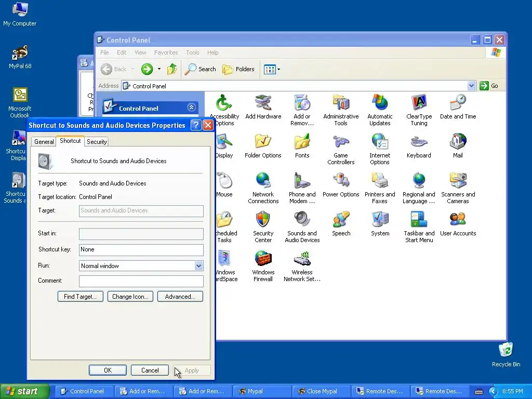Open Scanners and Cameras icon
The width and height of the screenshot is (532, 399).
click(458, 188)
